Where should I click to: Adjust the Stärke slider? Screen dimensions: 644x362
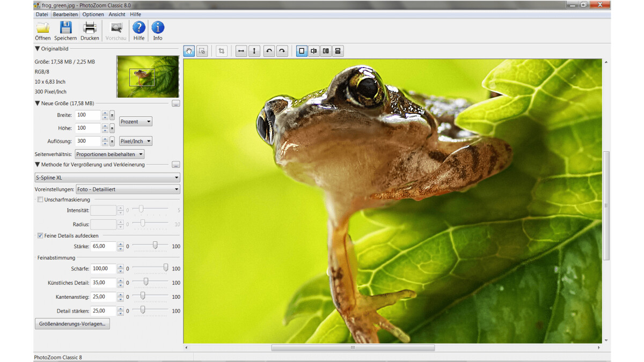[x=155, y=245]
